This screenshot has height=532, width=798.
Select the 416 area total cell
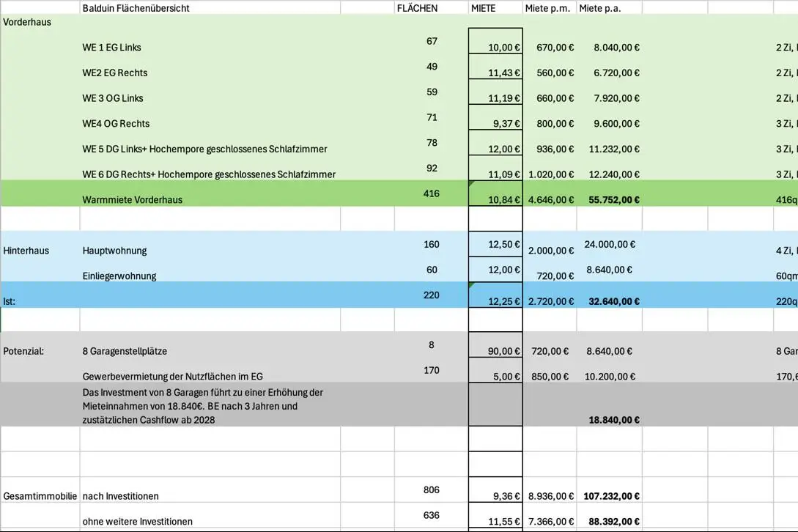431,193
